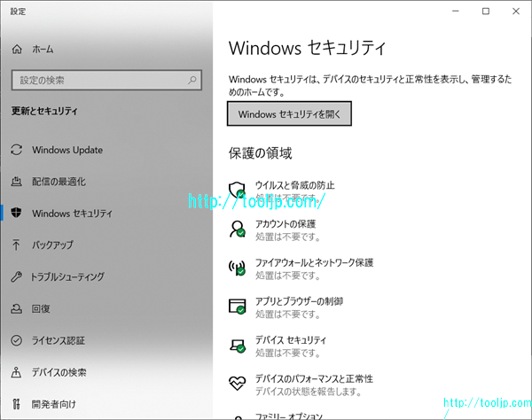Open トラブルシューティング page
This screenshot has height=420, width=532.
coord(67,276)
